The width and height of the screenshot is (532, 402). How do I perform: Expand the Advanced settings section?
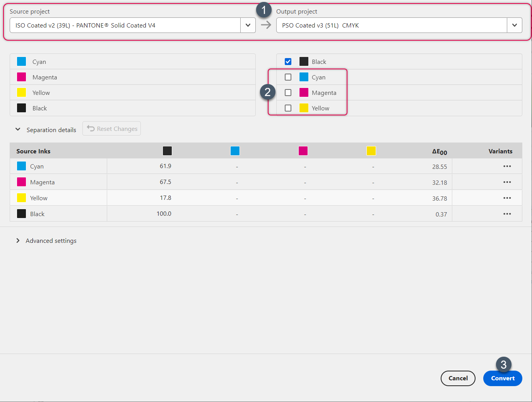coord(18,241)
